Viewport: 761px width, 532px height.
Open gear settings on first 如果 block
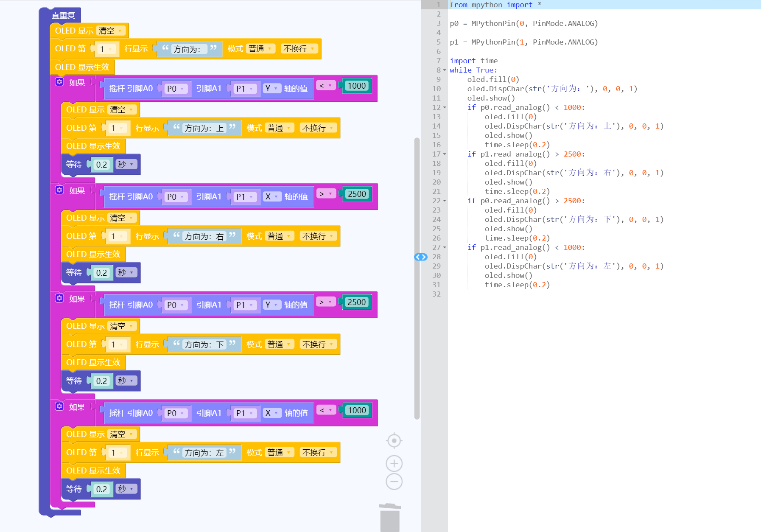pyautogui.click(x=59, y=82)
